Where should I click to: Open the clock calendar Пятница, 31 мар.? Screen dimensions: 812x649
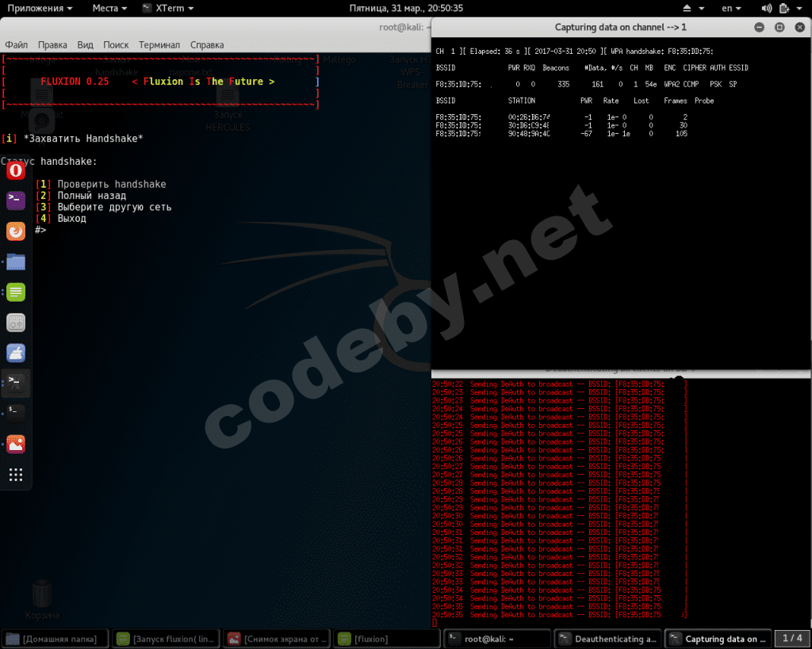[406, 8]
